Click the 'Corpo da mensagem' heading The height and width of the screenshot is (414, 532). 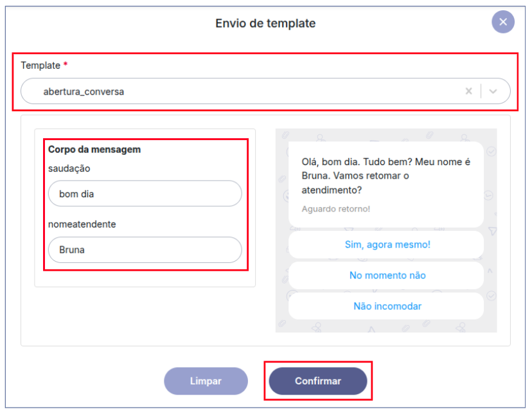[94, 150]
